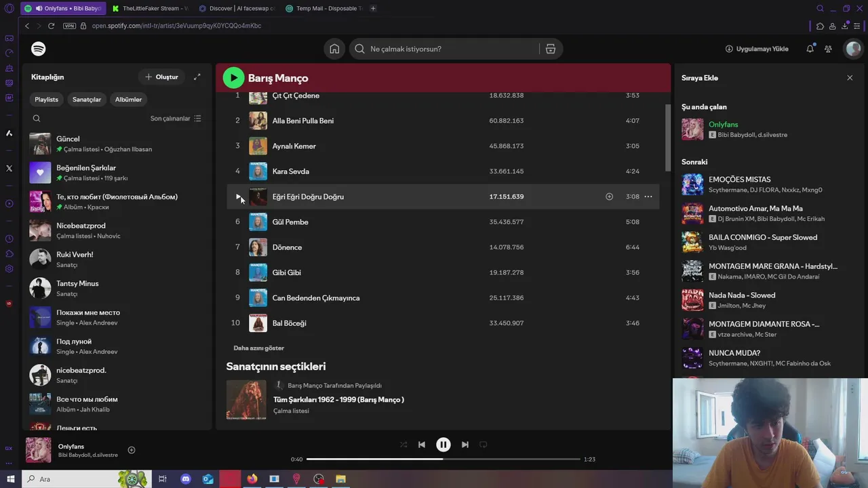Image resolution: width=868 pixels, height=488 pixels.
Task: Open the profile avatar menu
Action: [x=853, y=49]
